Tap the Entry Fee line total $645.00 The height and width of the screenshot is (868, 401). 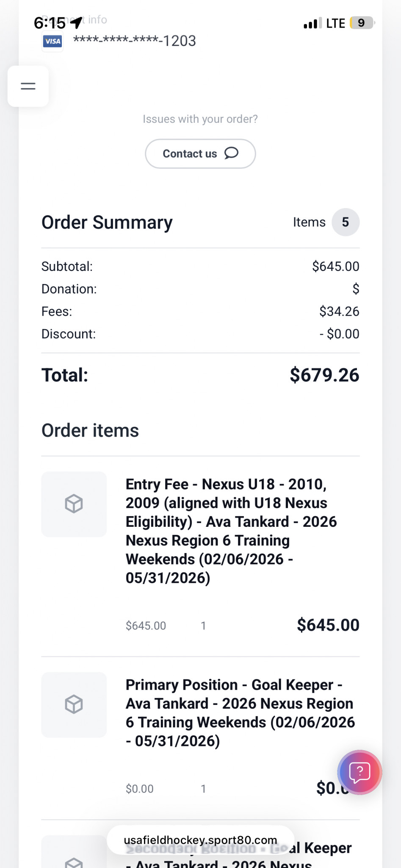tap(328, 625)
